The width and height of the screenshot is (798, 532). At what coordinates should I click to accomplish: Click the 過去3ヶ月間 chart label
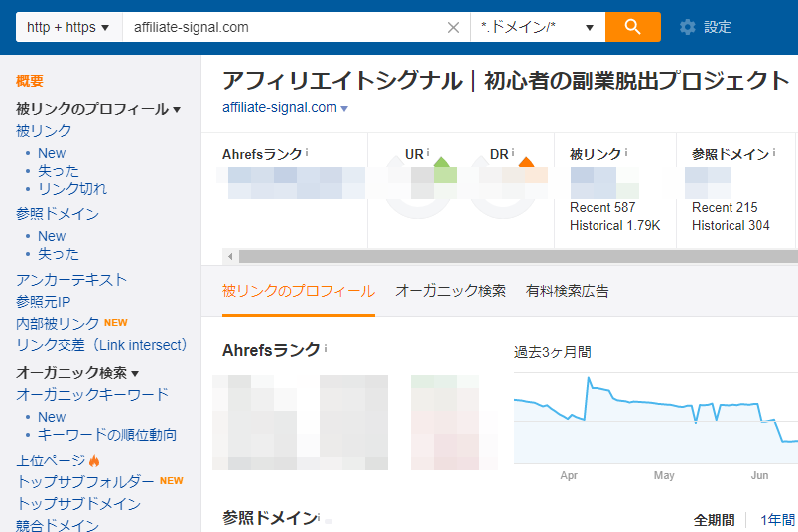pyautogui.click(x=552, y=352)
